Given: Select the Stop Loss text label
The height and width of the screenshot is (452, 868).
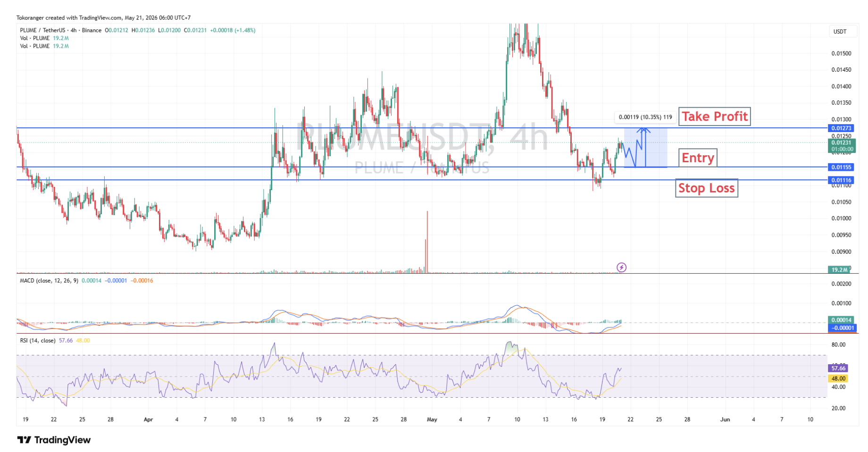Looking at the screenshot, I should (706, 188).
